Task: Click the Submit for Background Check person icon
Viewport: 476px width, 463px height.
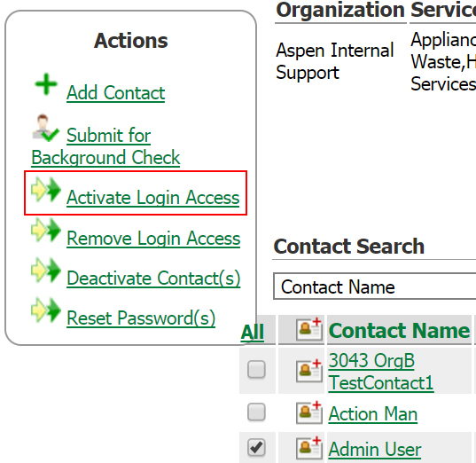Action: coord(45,128)
